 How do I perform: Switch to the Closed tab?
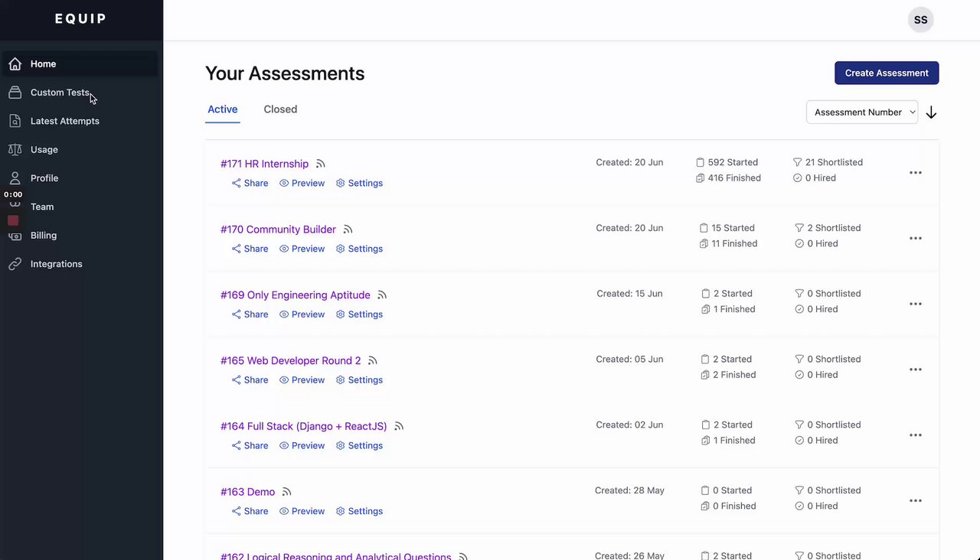(x=280, y=109)
